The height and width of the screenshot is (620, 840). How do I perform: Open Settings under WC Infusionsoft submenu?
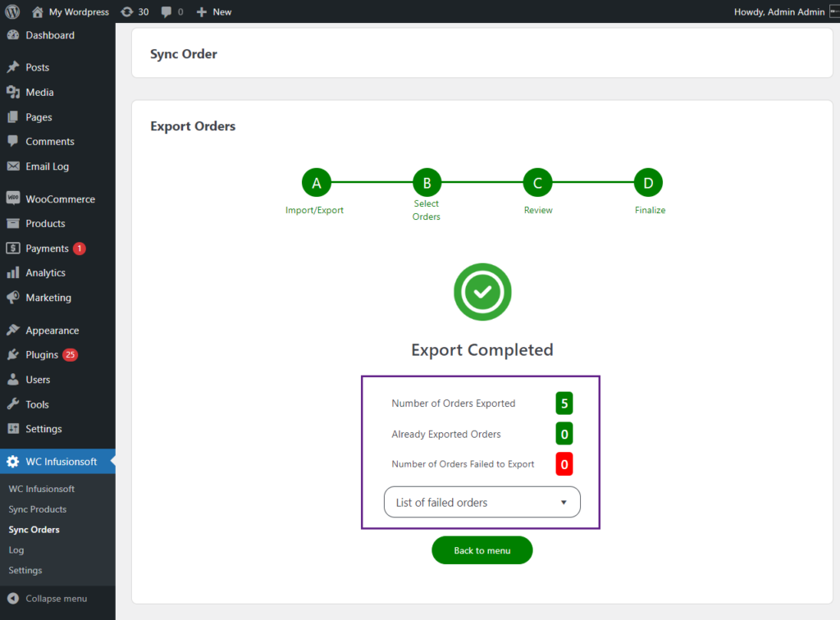coord(25,570)
